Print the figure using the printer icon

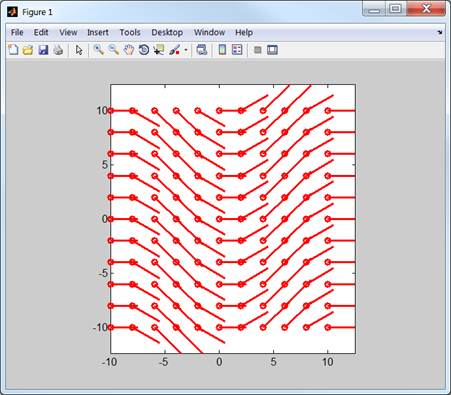pos(58,50)
